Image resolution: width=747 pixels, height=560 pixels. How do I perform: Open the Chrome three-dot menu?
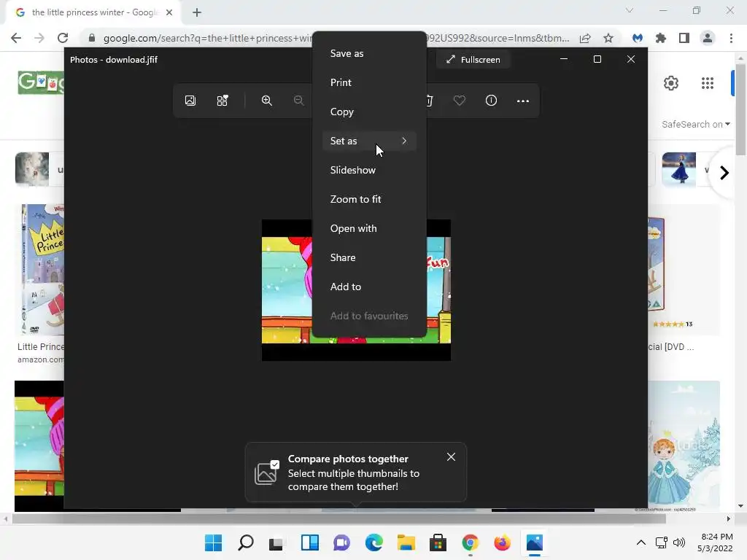[x=731, y=38]
